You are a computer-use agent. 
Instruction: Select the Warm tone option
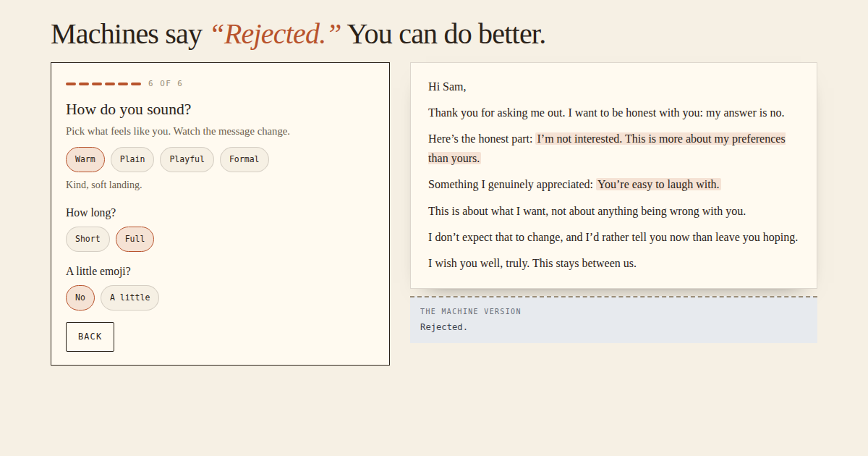(85, 159)
